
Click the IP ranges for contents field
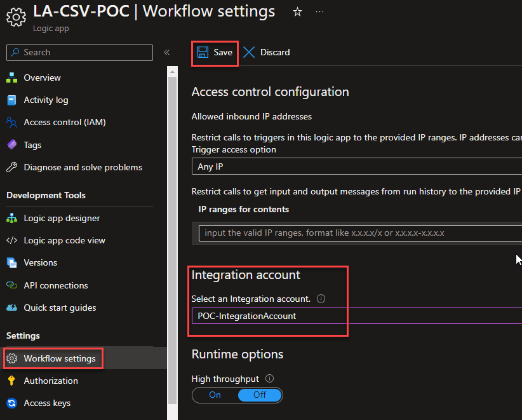[x=359, y=233]
